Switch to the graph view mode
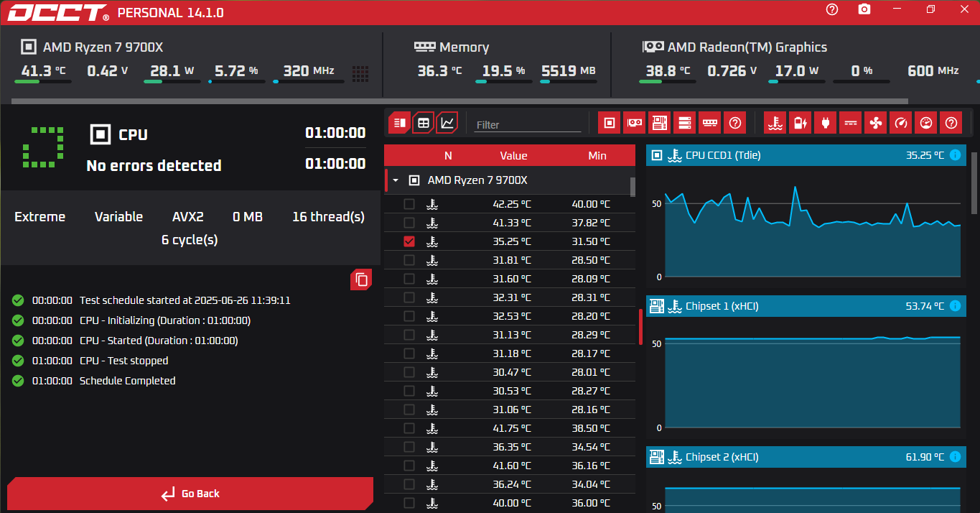980x513 pixels. click(x=447, y=123)
